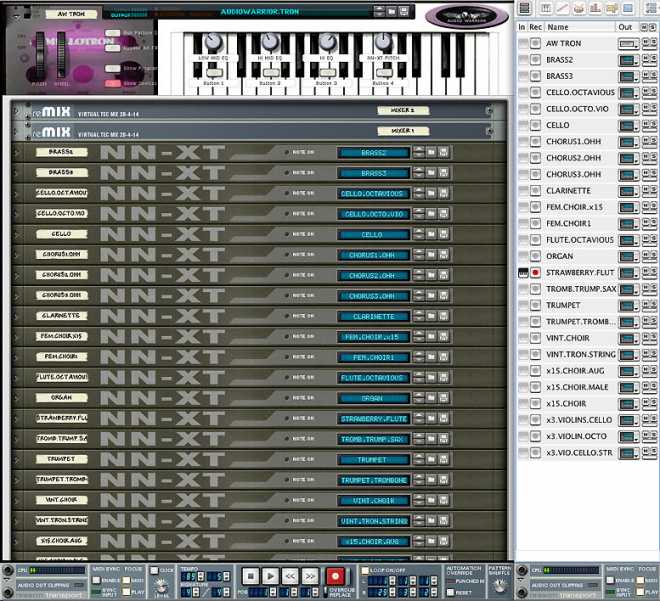
Task: Click the LOW MID EQ knob
Action: (x=213, y=42)
